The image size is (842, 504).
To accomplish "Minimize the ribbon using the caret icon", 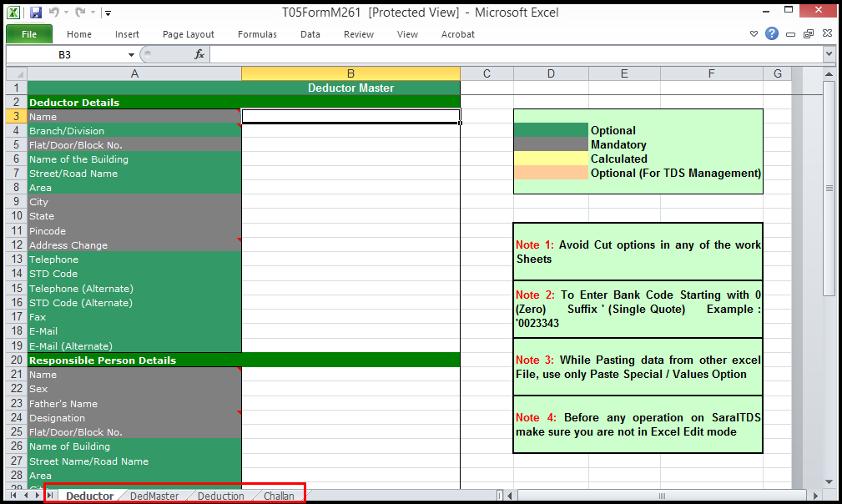I will (x=754, y=34).
